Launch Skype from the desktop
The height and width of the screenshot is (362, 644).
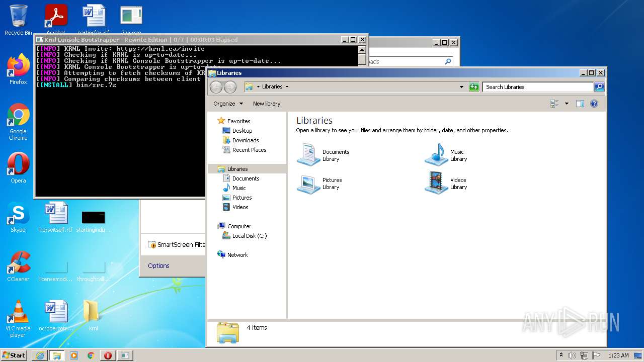click(18, 217)
